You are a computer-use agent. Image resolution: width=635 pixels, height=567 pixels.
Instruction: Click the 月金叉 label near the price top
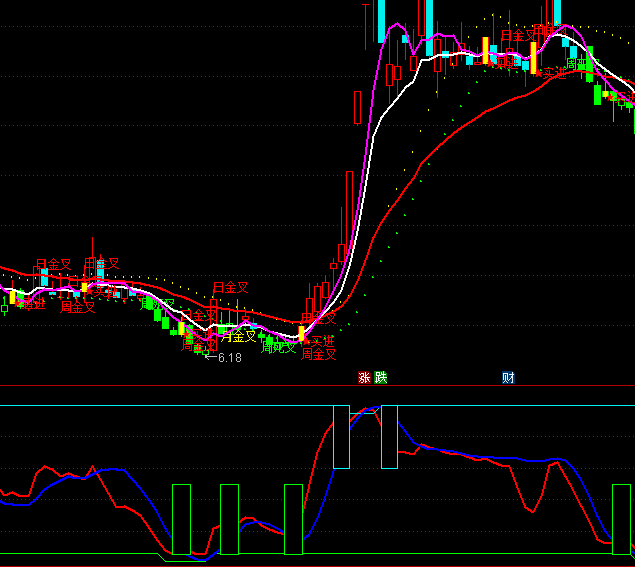point(518,36)
